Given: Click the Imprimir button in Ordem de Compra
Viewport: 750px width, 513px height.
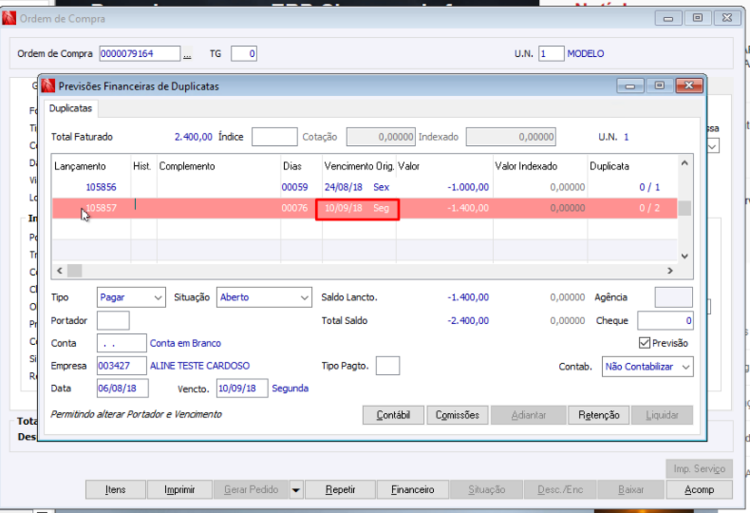Looking at the screenshot, I should point(179,490).
